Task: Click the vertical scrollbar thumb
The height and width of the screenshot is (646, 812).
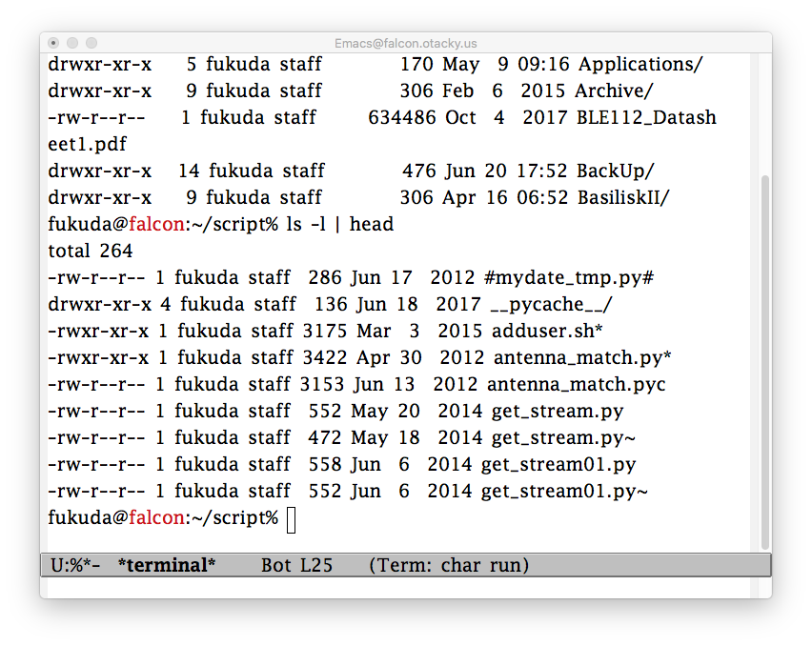Action: 765,362
